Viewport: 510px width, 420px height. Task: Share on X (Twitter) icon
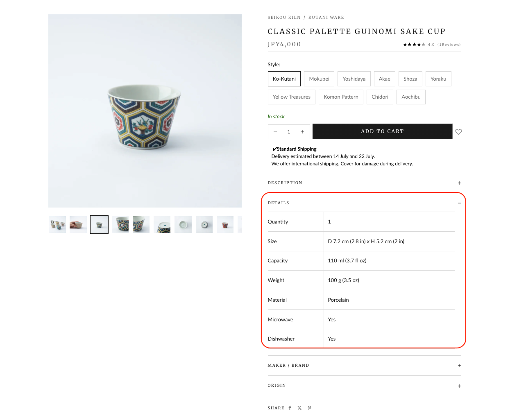299,408
